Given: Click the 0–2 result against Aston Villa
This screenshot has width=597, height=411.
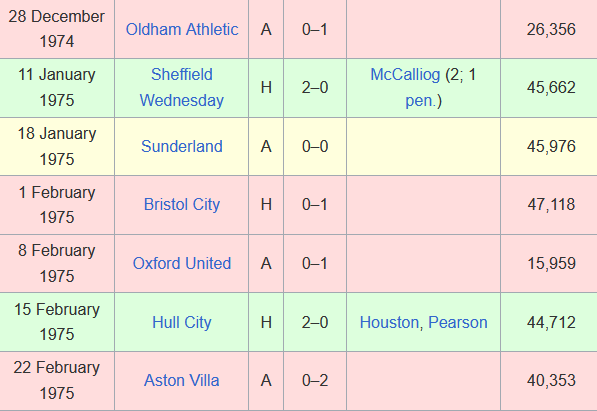Looking at the screenshot, I should 315,381.
